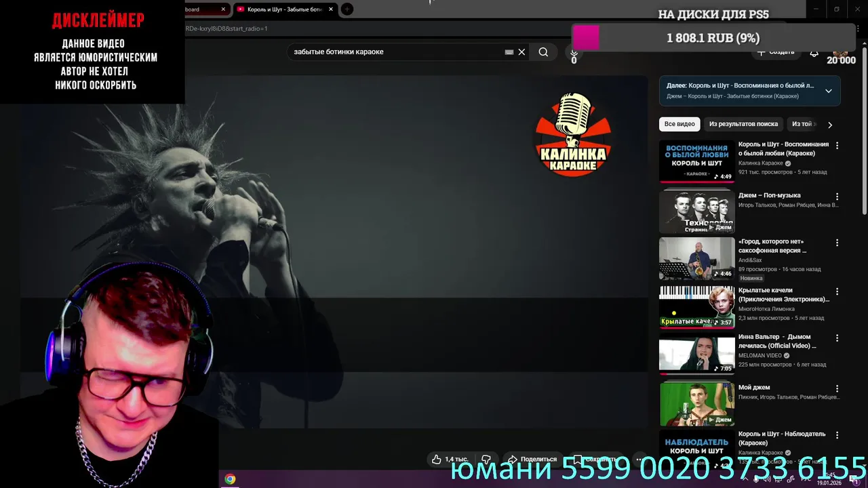The height and width of the screenshot is (488, 868).
Task: Select the 'Все видео' filter chip
Action: click(x=679, y=124)
